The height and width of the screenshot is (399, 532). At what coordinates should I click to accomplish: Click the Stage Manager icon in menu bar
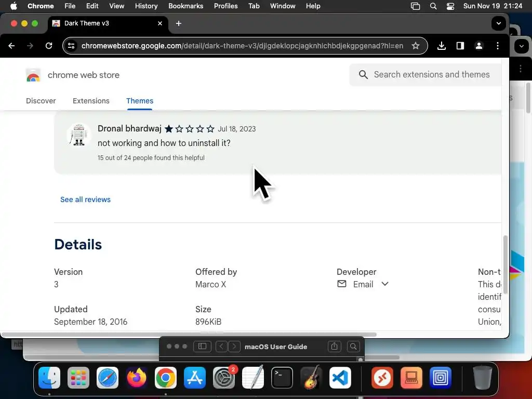click(x=415, y=6)
